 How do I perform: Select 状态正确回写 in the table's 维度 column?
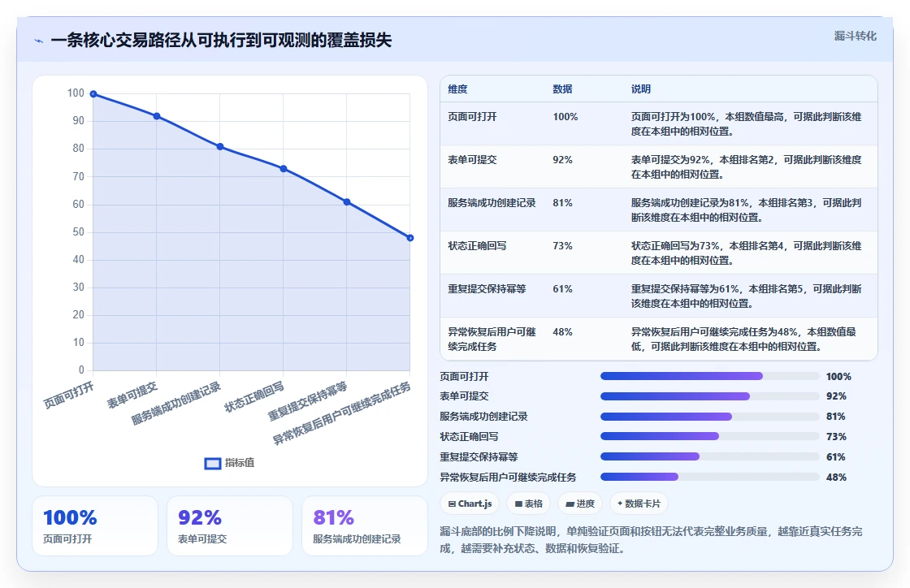click(x=477, y=246)
